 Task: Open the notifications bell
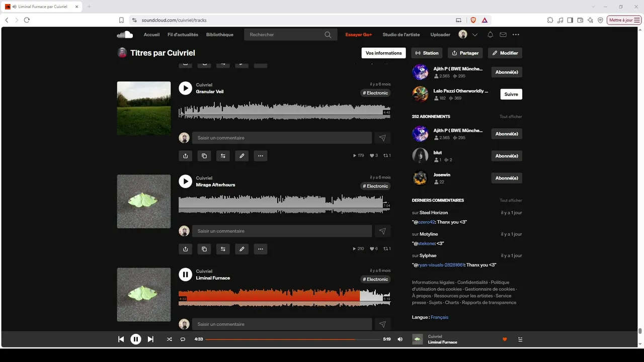click(x=490, y=35)
